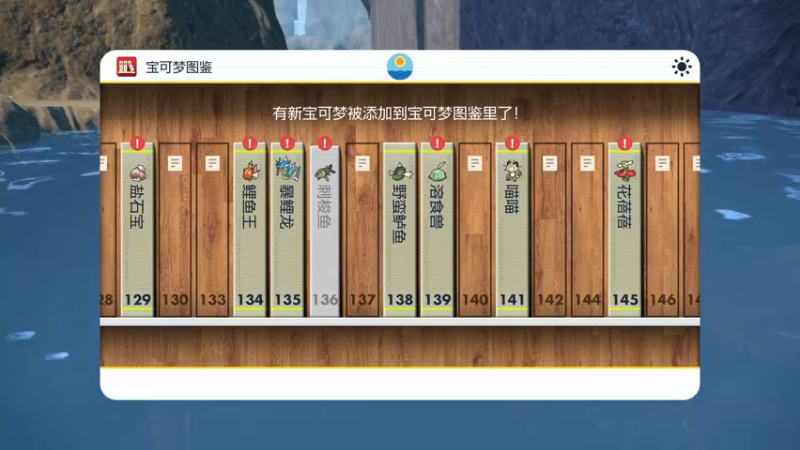The width and height of the screenshot is (800, 450).
Task: Click the Gulpin sprite on book 139
Action: click(437, 172)
